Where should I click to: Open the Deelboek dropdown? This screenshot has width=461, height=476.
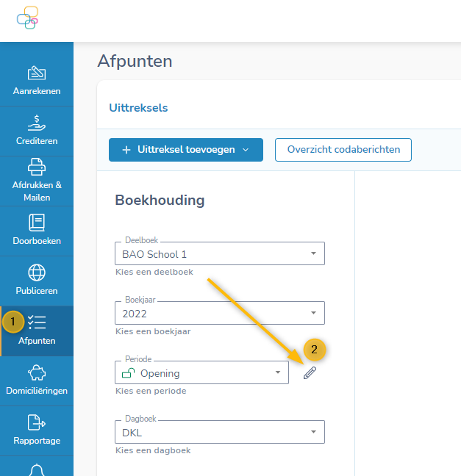[x=220, y=253]
